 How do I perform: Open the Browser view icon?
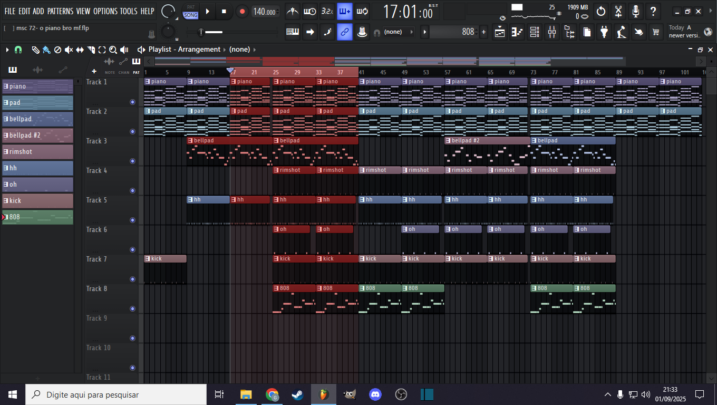[569, 32]
